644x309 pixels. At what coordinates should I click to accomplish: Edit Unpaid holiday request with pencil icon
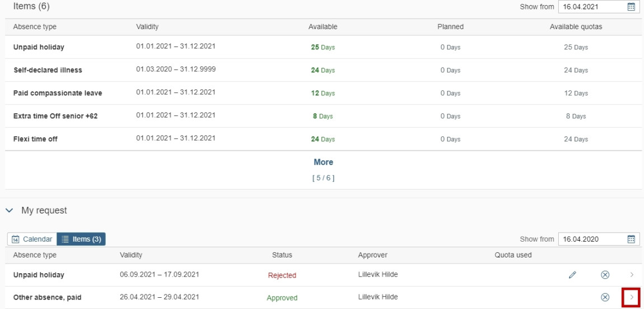(572, 275)
